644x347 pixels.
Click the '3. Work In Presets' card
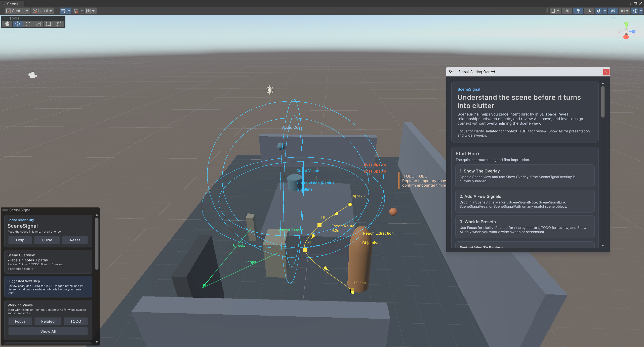[x=525, y=227]
